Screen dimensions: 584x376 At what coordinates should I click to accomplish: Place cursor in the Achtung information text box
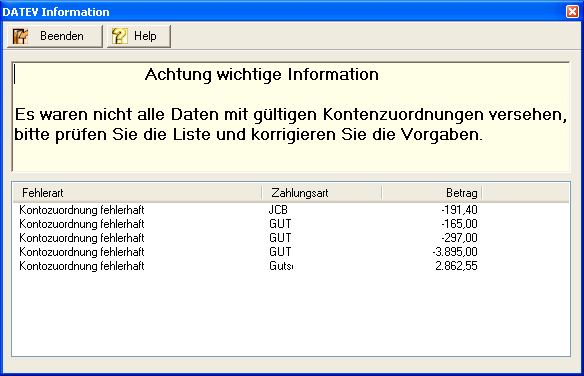point(291,117)
